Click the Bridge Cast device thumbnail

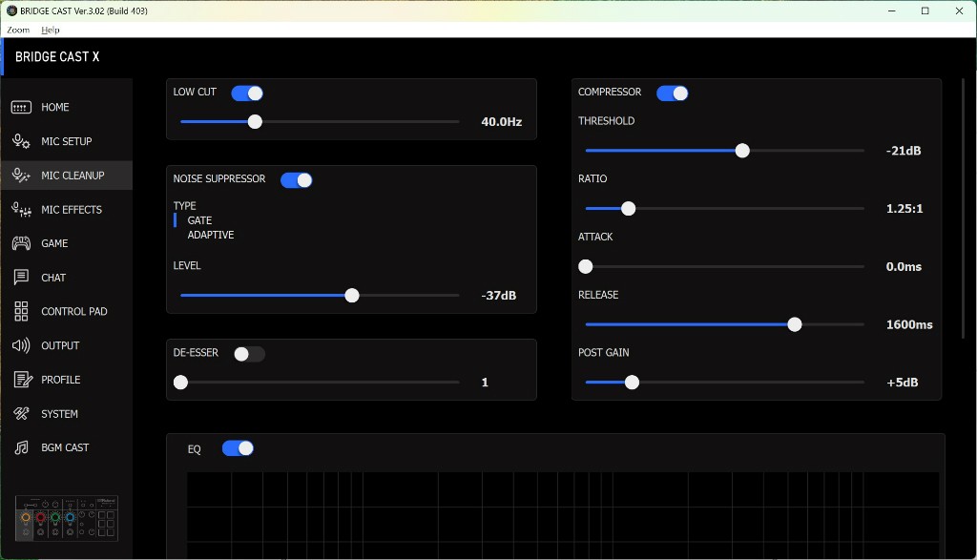coord(67,518)
